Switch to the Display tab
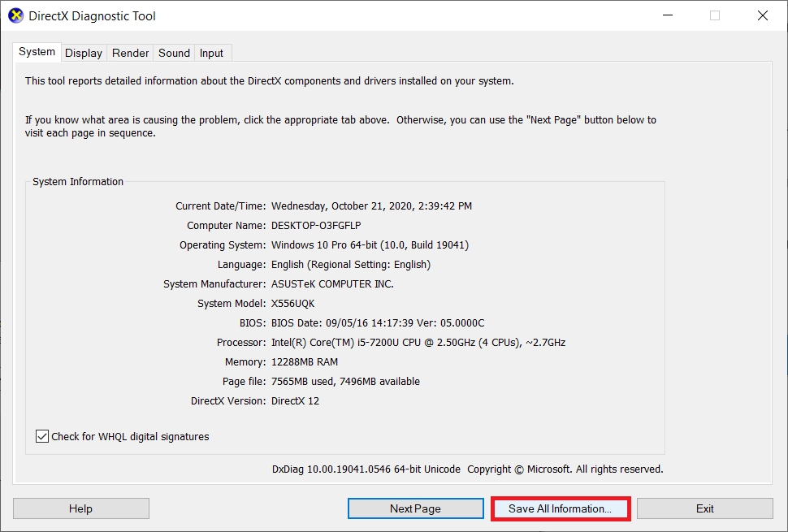Viewport: 788px width, 532px height. (x=84, y=53)
